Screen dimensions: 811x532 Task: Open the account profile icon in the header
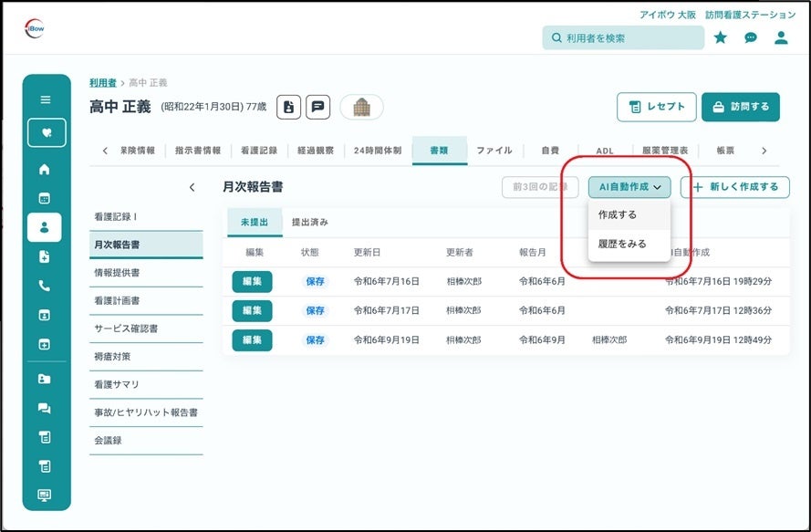[781, 37]
